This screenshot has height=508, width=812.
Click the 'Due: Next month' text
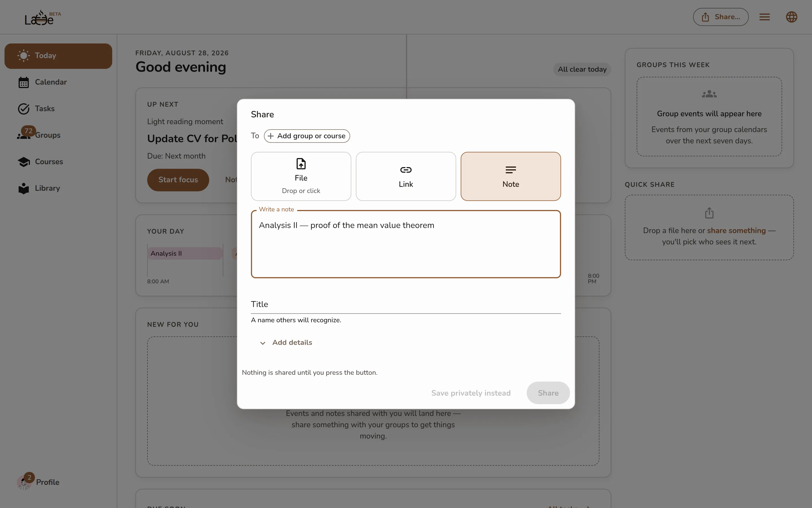coord(176,156)
